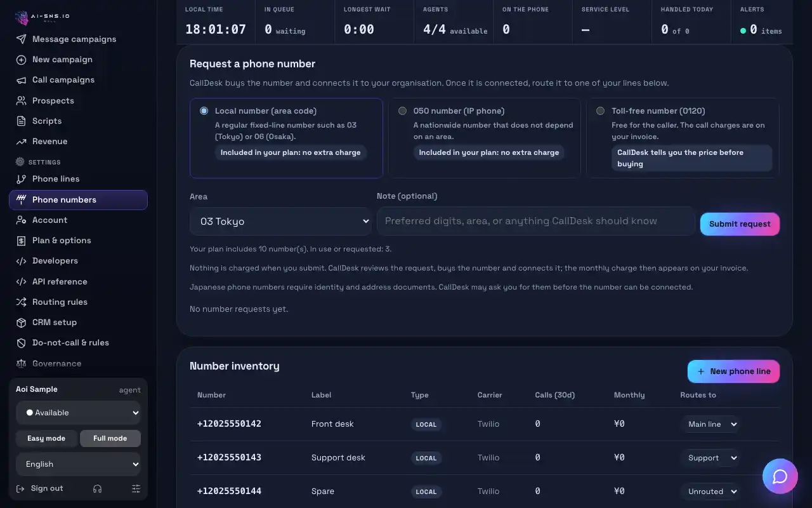Switch to Easy mode
This screenshot has height=508, width=812.
pyautogui.click(x=46, y=438)
